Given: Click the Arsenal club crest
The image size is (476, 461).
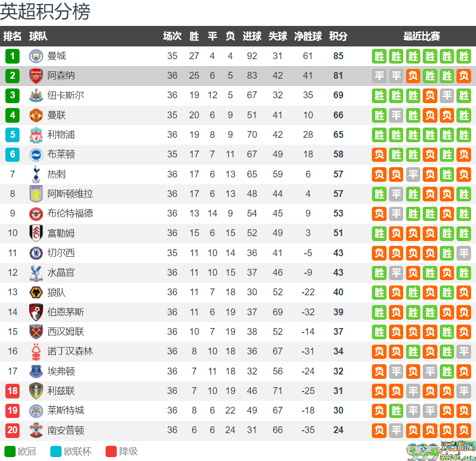Looking at the screenshot, I should pyautogui.click(x=36, y=76).
